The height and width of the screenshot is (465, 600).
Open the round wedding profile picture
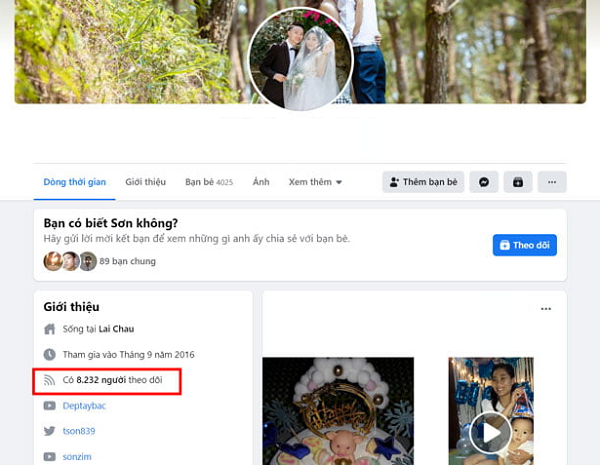coord(300,59)
